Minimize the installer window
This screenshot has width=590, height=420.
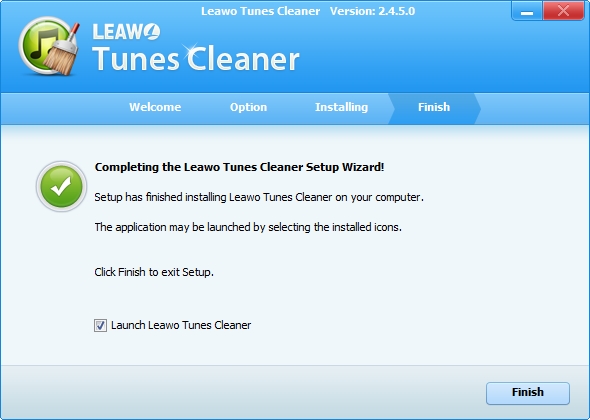527,11
